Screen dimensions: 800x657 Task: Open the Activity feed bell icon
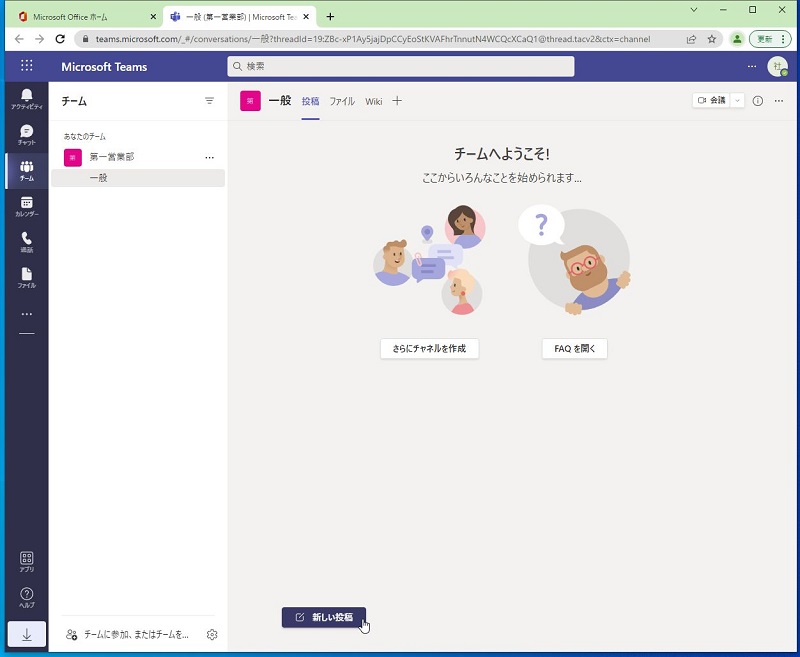coord(27,99)
